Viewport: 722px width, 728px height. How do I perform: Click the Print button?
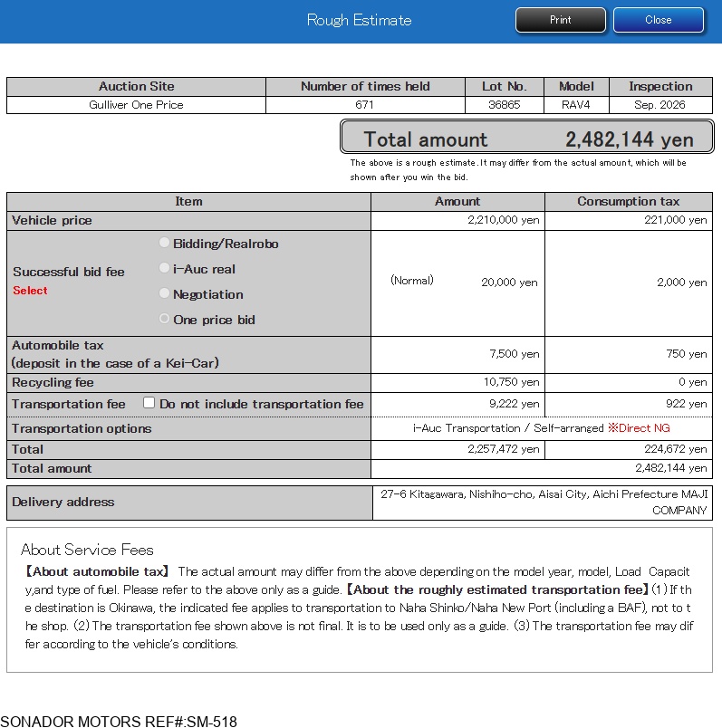coord(560,20)
